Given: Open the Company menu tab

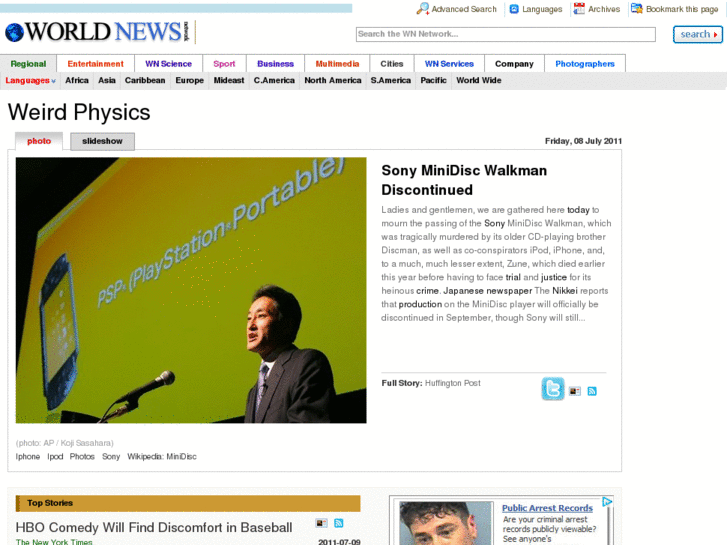Looking at the screenshot, I should point(514,64).
